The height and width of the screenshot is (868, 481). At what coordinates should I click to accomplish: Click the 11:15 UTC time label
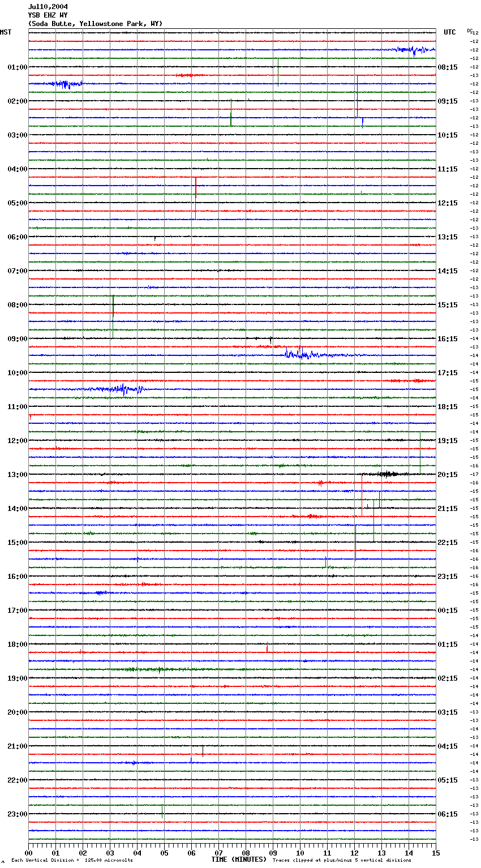(x=448, y=169)
